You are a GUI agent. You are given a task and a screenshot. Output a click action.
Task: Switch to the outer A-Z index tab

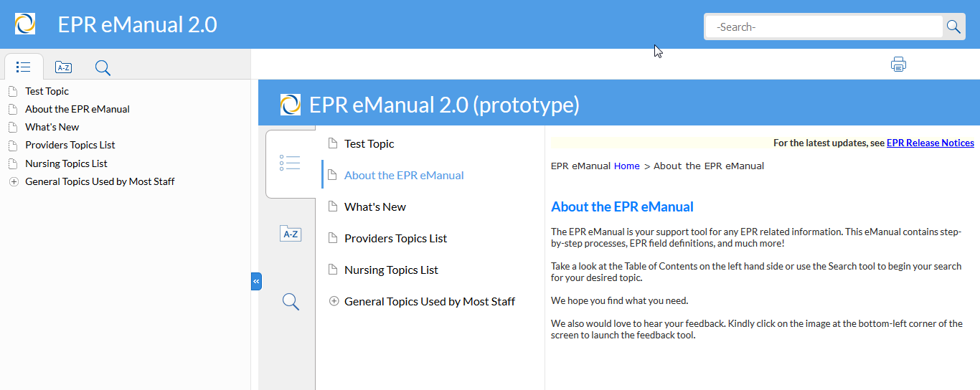click(63, 67)
